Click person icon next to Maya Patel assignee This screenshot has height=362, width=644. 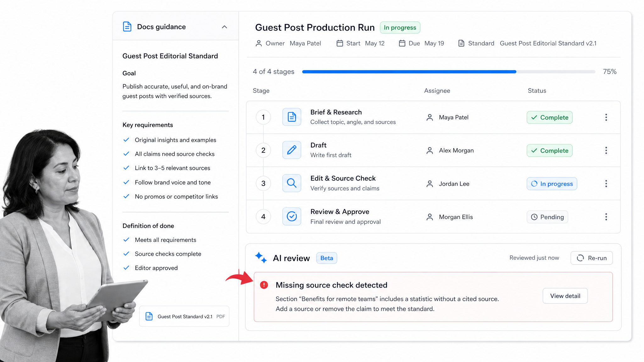(x=430, y=118)
